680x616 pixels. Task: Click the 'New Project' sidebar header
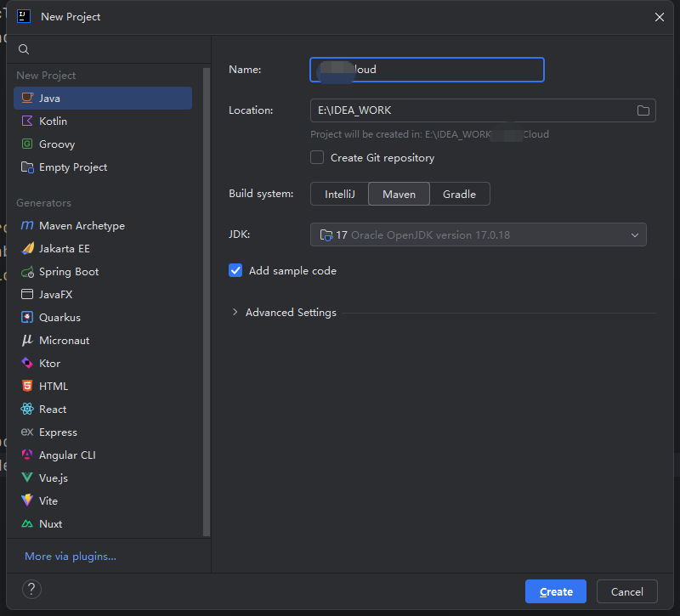click(x=46, y=76)
